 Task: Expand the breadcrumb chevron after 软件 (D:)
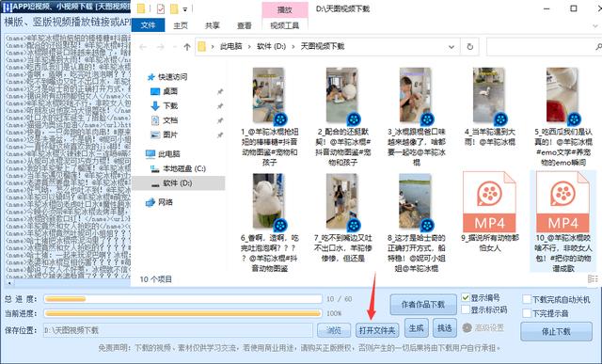(x=293, y=47)
